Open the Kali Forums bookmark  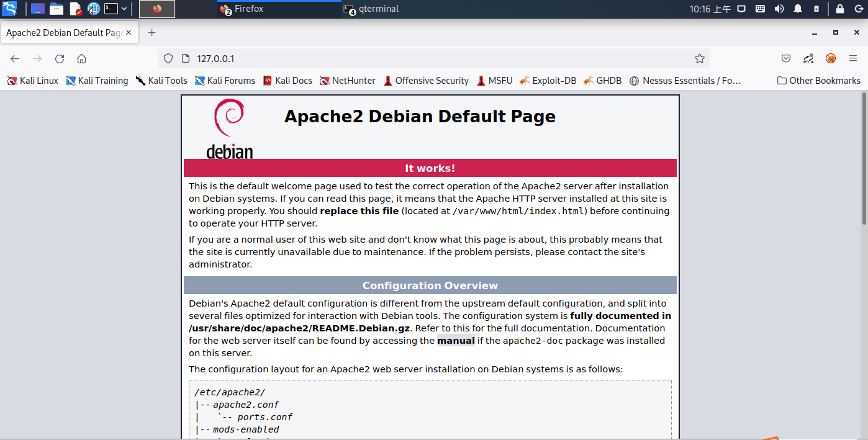point(225,81)
